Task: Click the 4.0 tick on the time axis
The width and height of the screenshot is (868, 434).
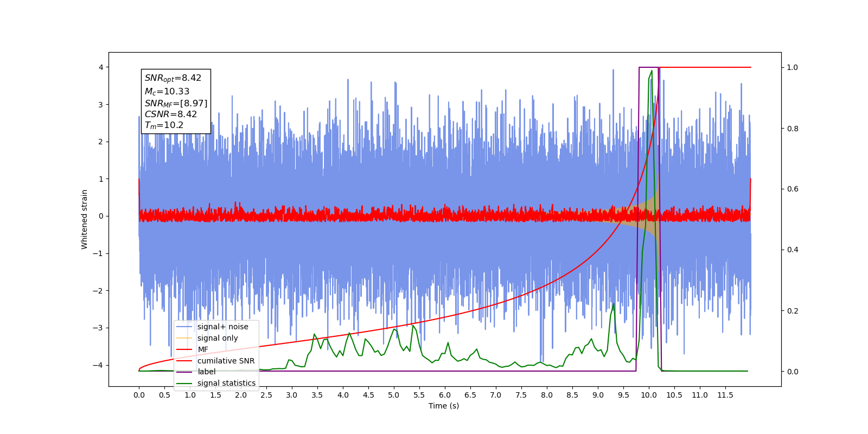Action: [x=343, y=395]
